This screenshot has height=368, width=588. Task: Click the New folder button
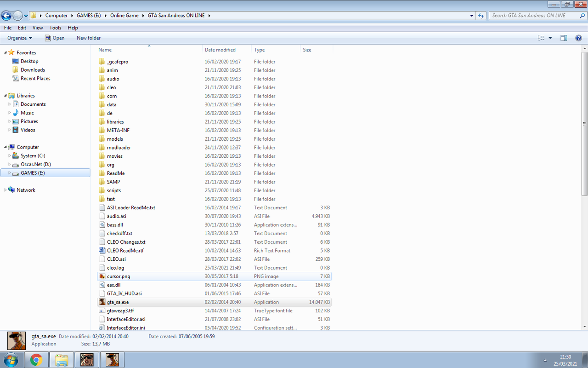(89, 38)
